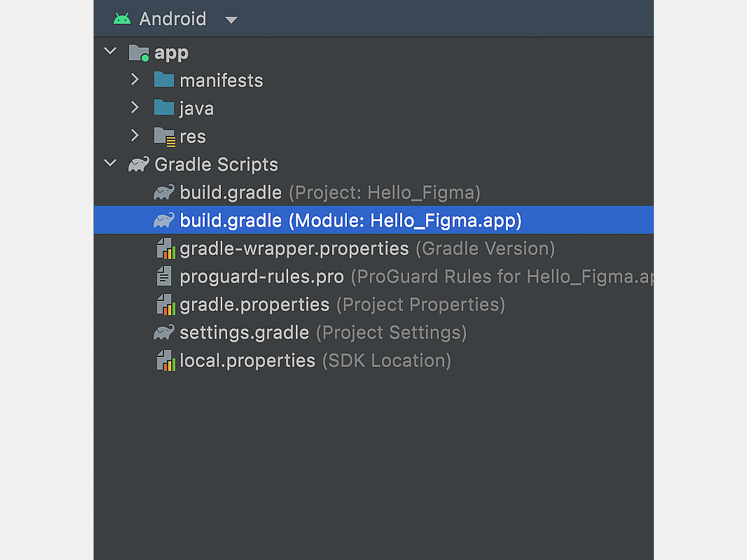Image resolution: width=747 pixels, height=560 pixels.
Task: Click the gradle.properties file icon
Action: click(166, 305)
